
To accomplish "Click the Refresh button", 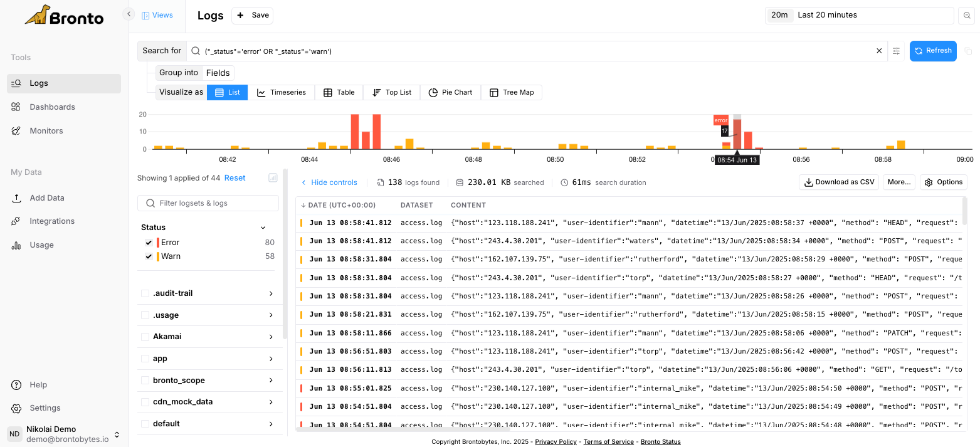I will [x=933, y=51].
